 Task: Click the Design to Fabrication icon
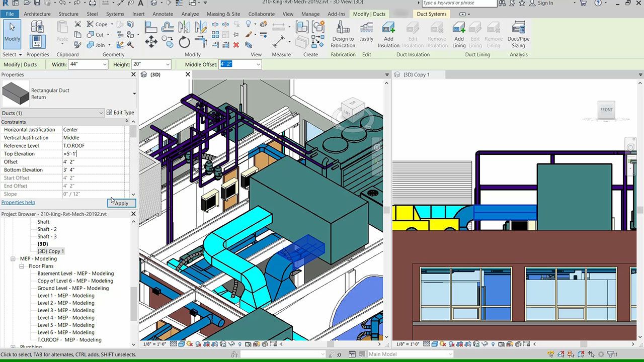pos(343,34)
